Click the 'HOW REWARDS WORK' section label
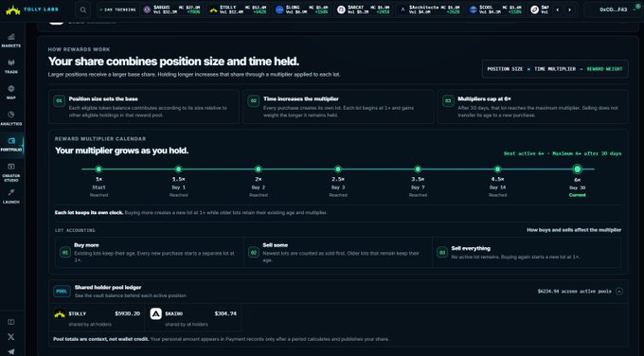This screenshot has width=644, height=356. [79, 49]
